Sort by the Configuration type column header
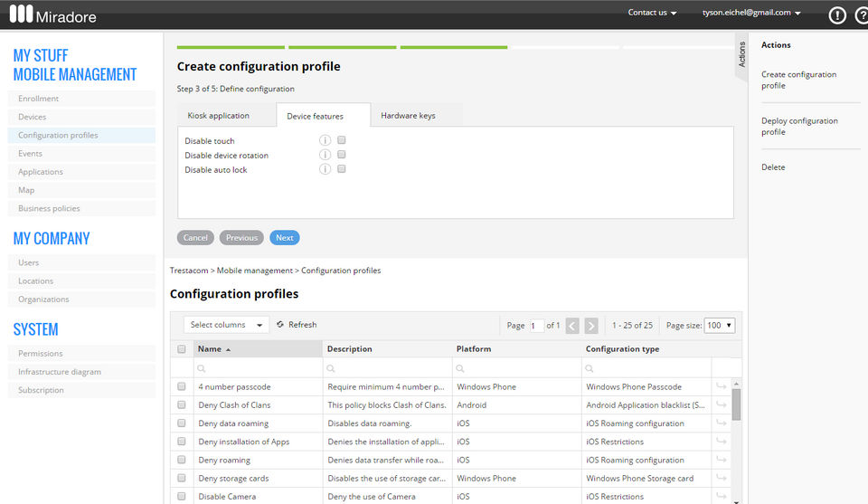The image size is (868, 504). click(x=646, y=349)
